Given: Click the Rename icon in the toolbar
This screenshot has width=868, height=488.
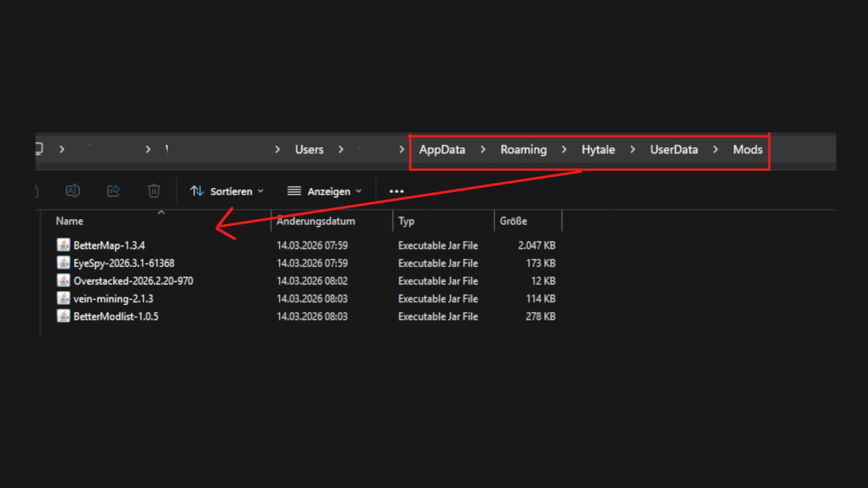Looking at the screenshot, I should (x=73, y=191).
